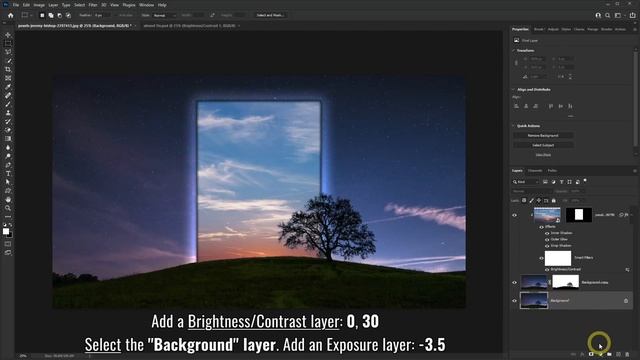Click the Add layer mask icon
This screenshot has width=640, height=360.
tap(591, 354)
